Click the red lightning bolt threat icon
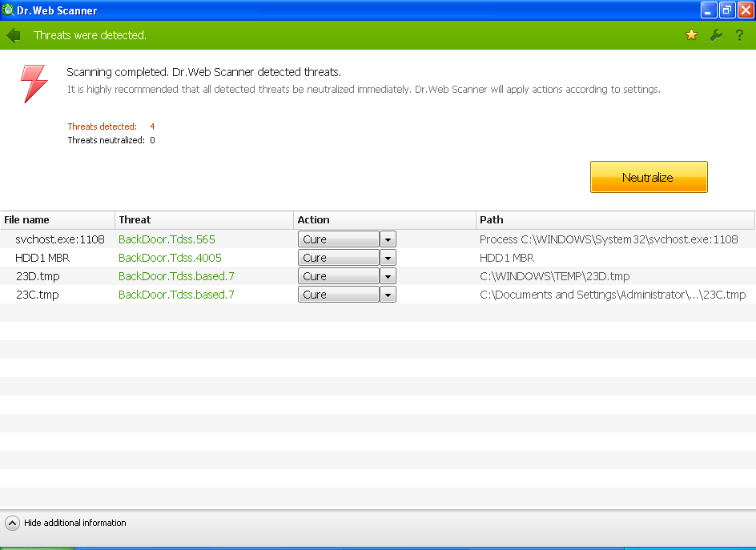The height and width of the screenshot is (550, 756). point(34,83)
